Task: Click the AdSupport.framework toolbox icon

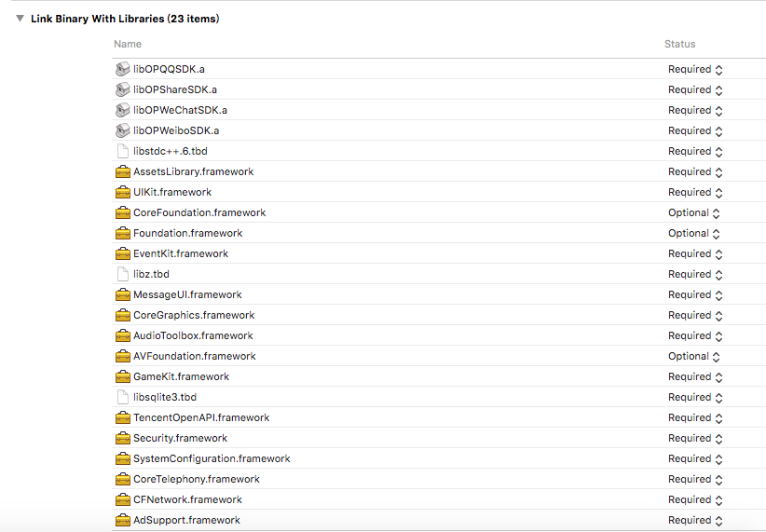Action: tap(122, 520)
